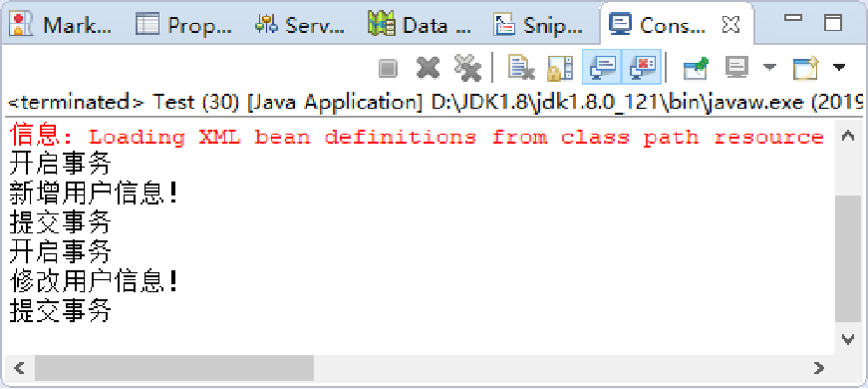Remove the launch with the single X icon
This screenshot has height=389, width=868.
428,68
